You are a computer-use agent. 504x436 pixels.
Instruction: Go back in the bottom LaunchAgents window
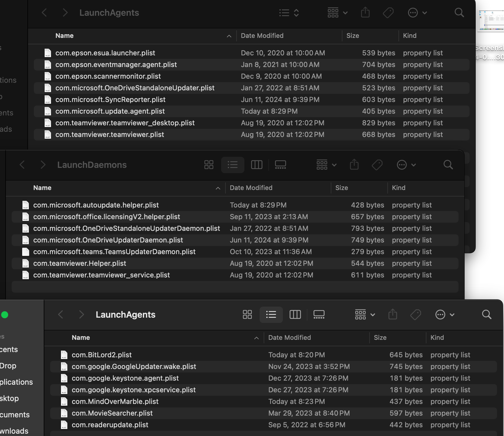61,314
